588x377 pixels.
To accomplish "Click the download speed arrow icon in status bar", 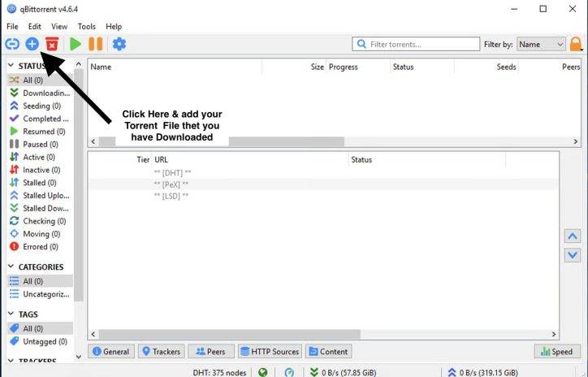I will [314, 372].
